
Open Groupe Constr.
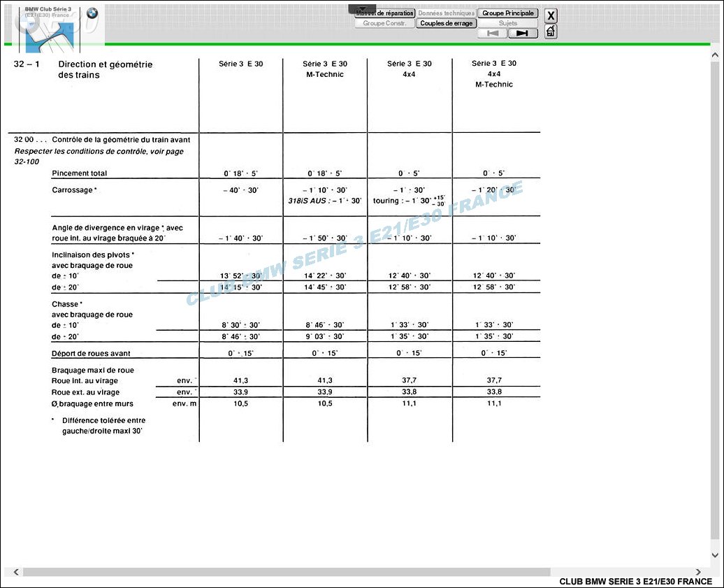(384, 23)
